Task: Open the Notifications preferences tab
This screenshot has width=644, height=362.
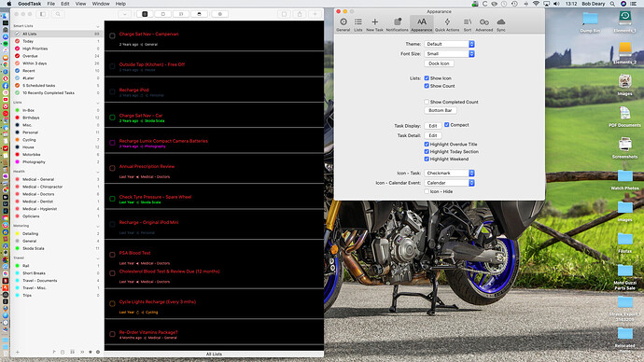Action: (398, 24)
